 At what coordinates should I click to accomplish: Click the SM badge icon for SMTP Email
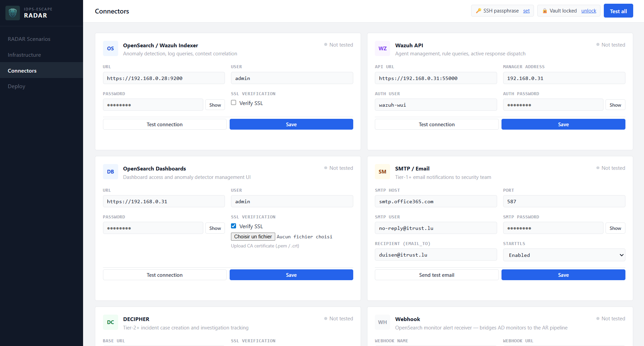coord(383,171)
